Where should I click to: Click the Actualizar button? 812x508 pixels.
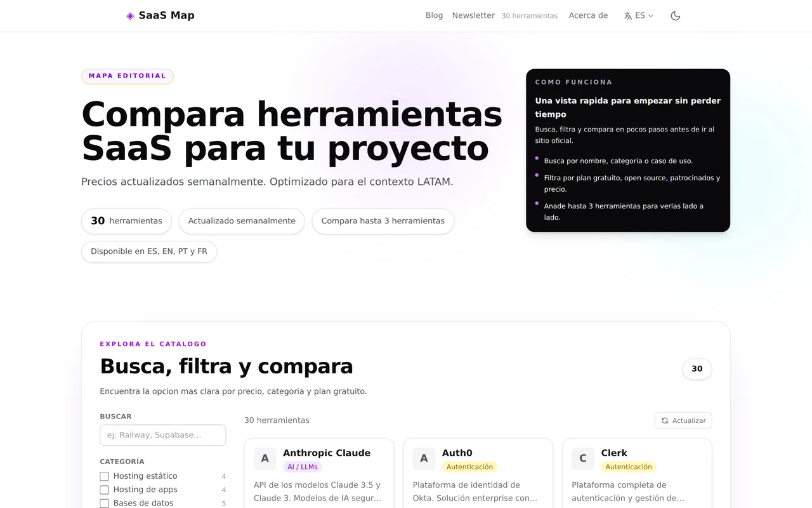pyautogui.click(x=683, y=420)
